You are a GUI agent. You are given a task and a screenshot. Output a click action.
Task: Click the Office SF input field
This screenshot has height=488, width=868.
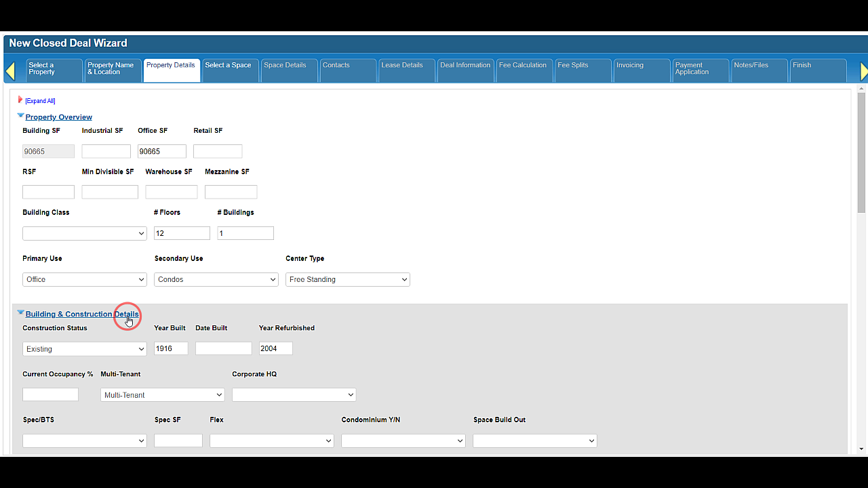(161, 152)
